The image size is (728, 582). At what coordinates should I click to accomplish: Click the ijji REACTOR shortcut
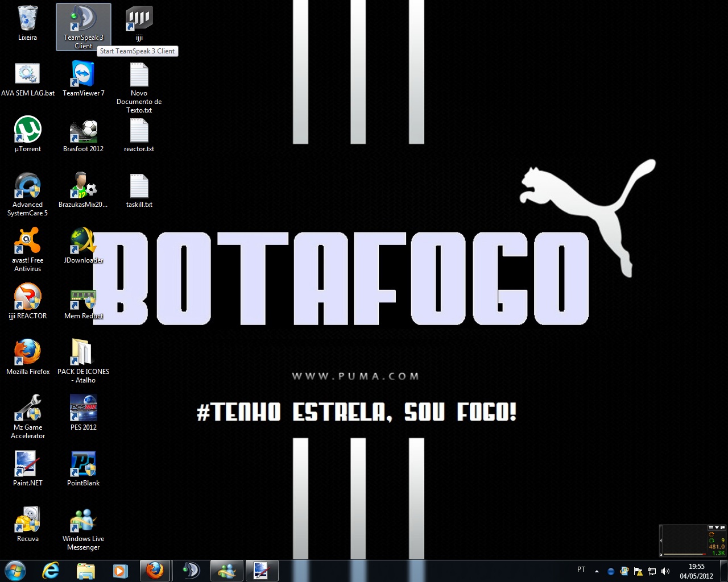[27, 298]
